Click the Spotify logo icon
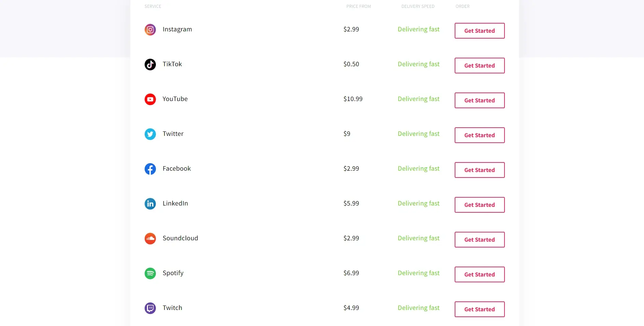Viewport: 644px width, 326px height. point(150,273)
